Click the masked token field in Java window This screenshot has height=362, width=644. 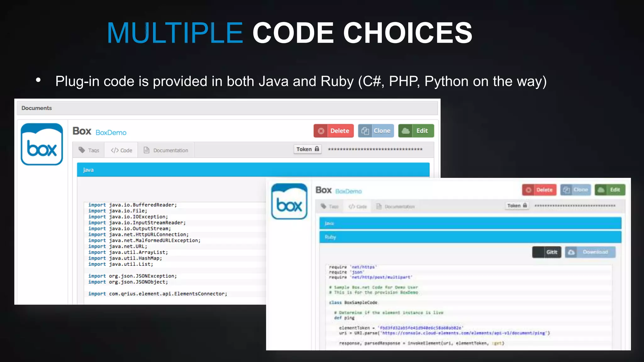pos(375,149)
